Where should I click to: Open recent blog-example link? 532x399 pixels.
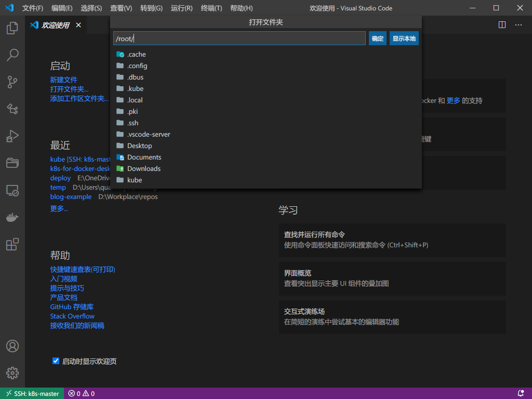[x=71, y=197]
